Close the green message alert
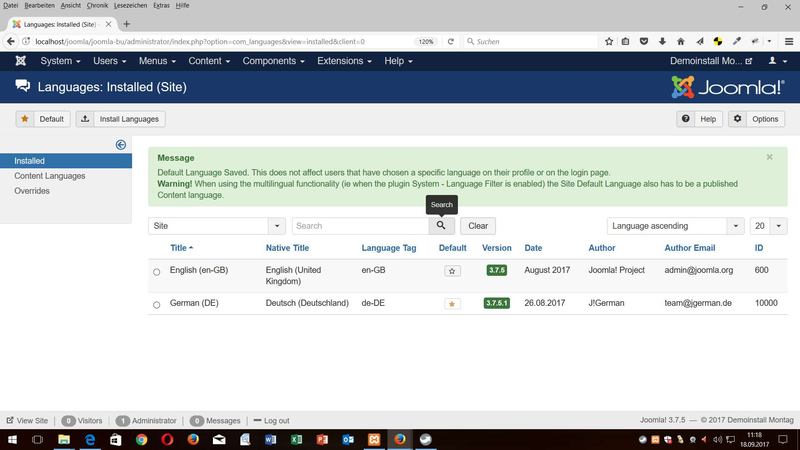 point(769,157)
